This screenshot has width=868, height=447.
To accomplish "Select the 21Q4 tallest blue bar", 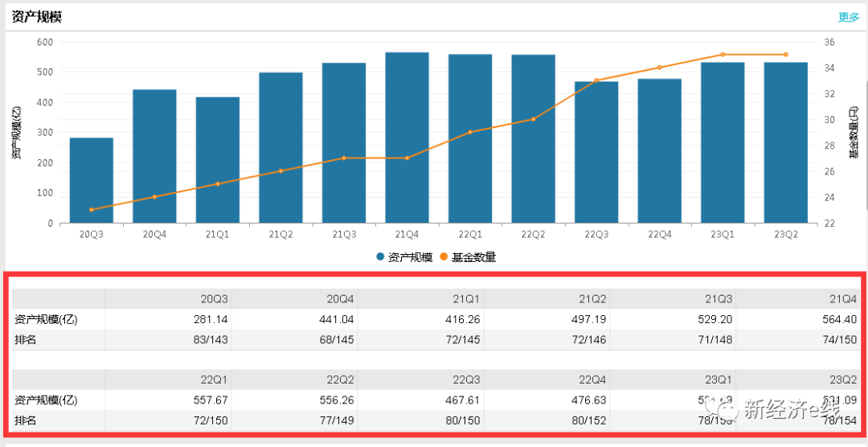I will coord(407,138).
